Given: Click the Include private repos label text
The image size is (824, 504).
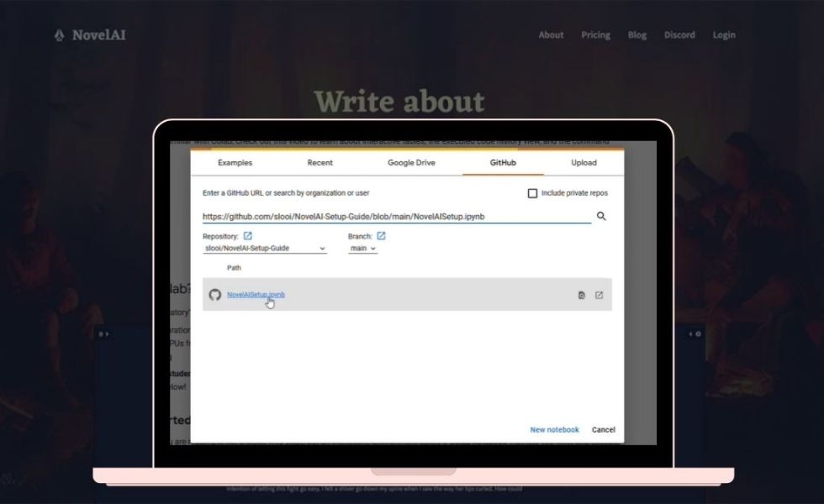Looking at the screenshot, I should 574,193.
